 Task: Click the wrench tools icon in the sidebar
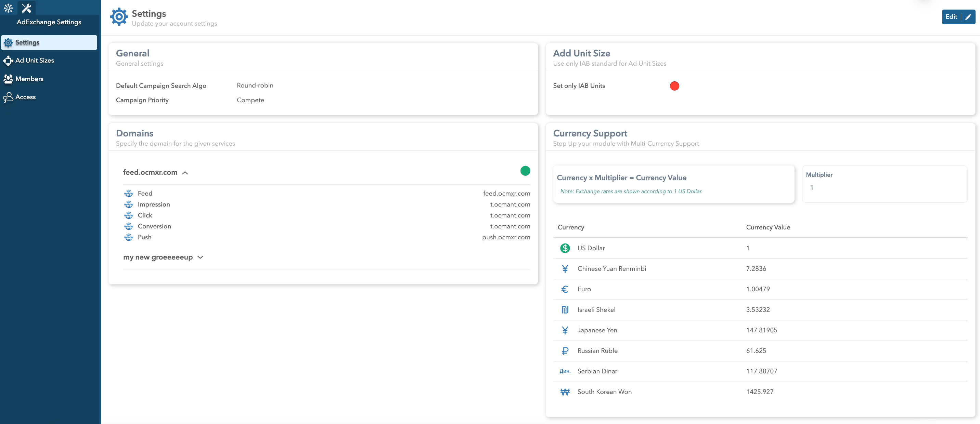click(26, 8)
